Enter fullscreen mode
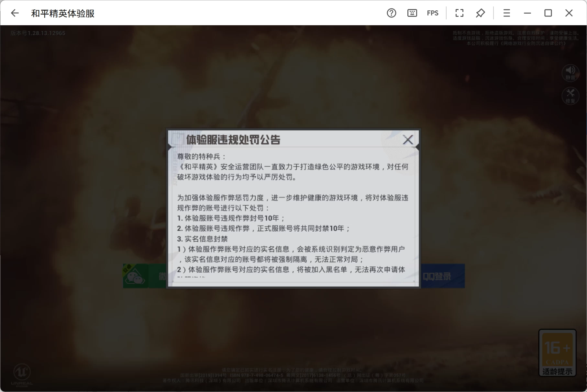This screenshot has width=587, height=392. tap(459, 13)
